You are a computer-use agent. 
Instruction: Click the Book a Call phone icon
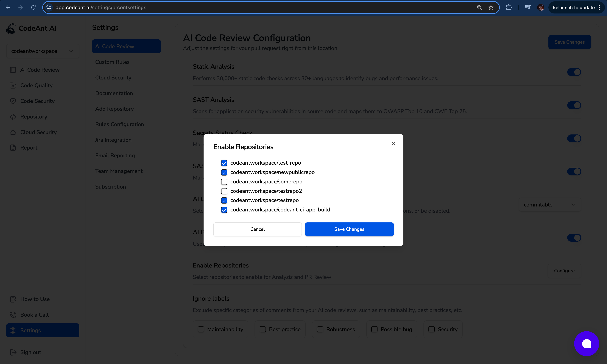point(13,315)
